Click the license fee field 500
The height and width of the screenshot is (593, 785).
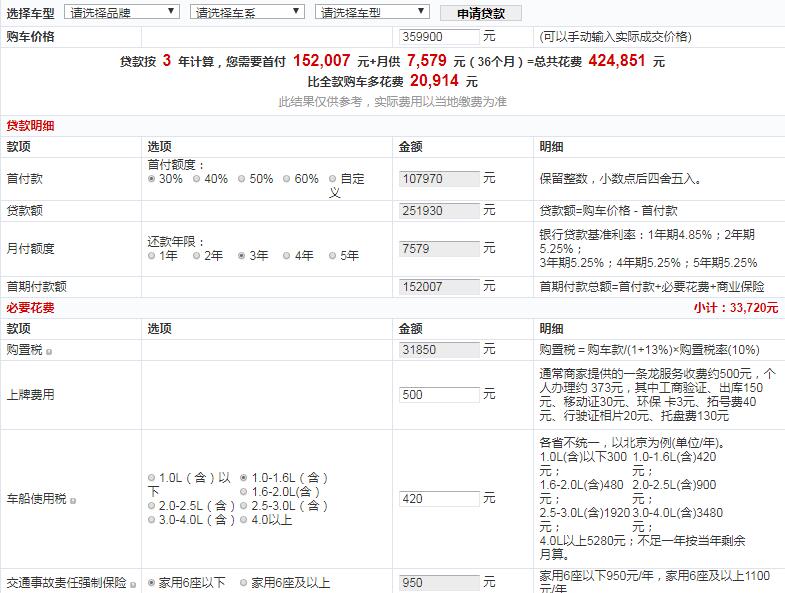click(439, 395)
